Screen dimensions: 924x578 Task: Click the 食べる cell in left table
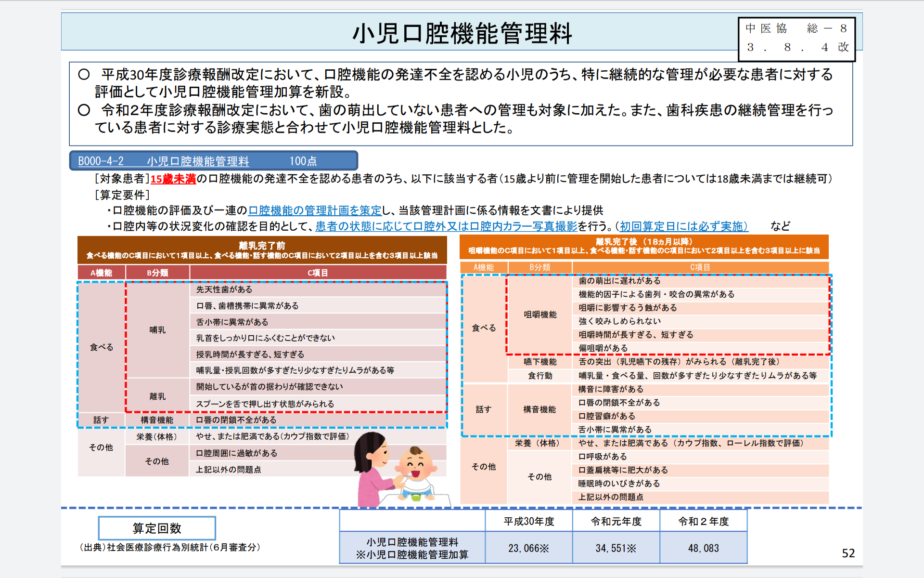[101, 346]
